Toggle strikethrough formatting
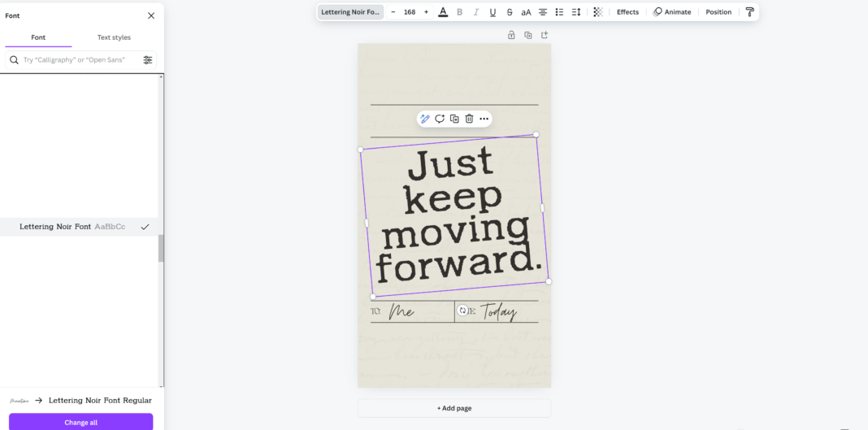The image size is (868, 430). (x=510, y=12)
